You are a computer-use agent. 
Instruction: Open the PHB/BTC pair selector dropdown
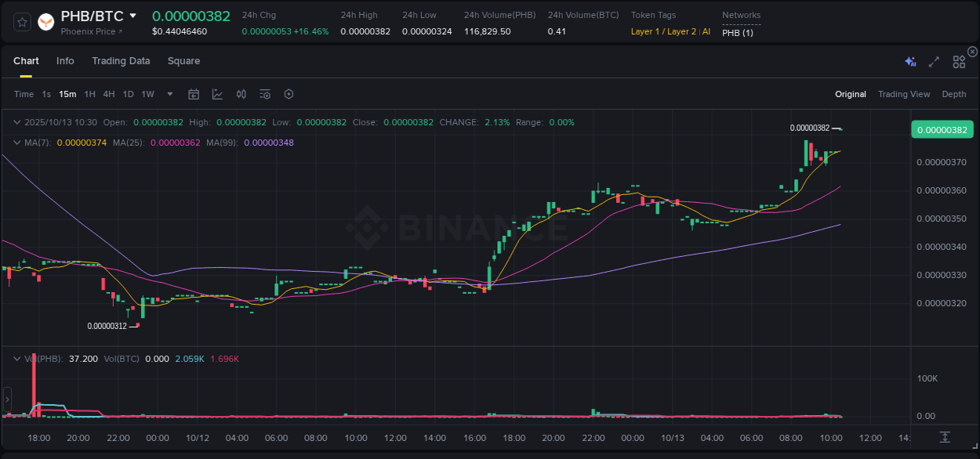coord(132,15)
